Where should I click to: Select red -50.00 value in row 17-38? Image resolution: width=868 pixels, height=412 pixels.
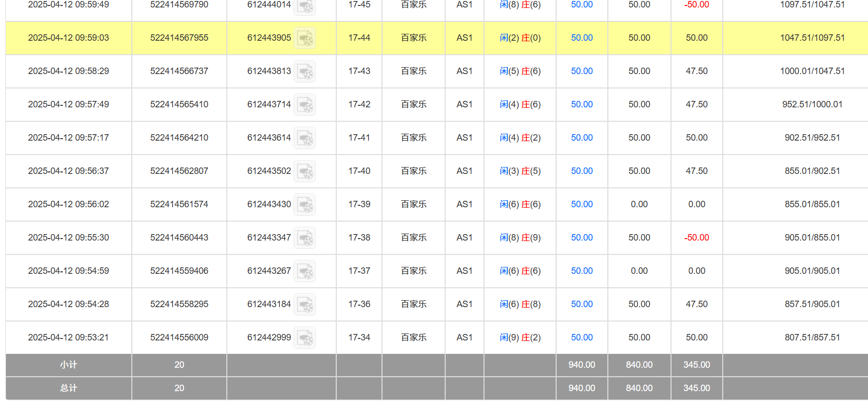coord(696,238)
